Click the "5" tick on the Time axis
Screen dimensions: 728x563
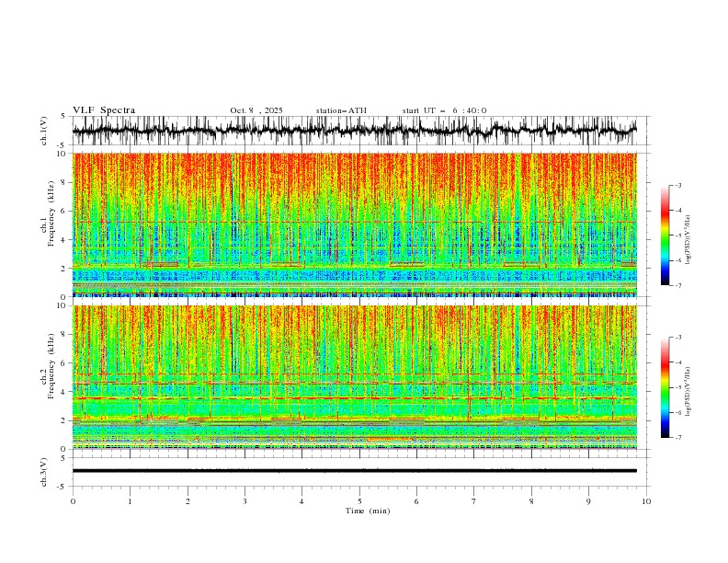[x=359, y=501]
